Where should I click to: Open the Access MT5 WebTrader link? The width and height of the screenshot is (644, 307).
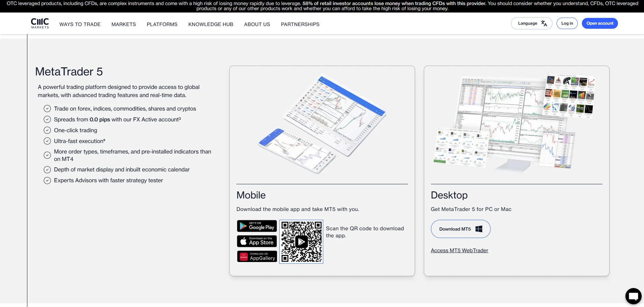[x=459, y=251]
